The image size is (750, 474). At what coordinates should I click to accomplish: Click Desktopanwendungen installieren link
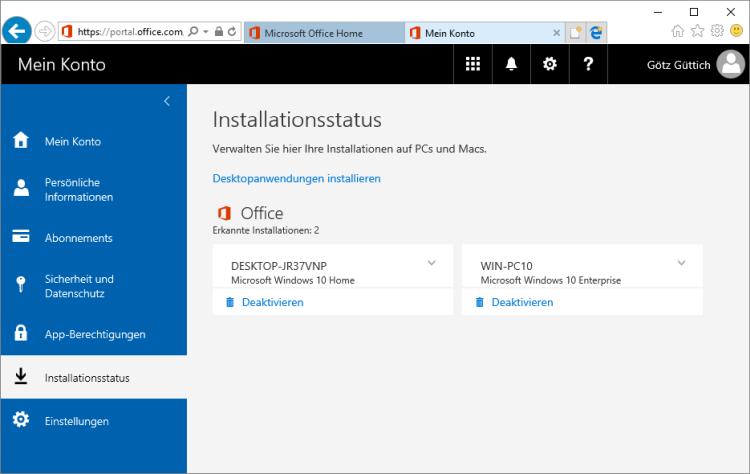(x=296, y=178)
